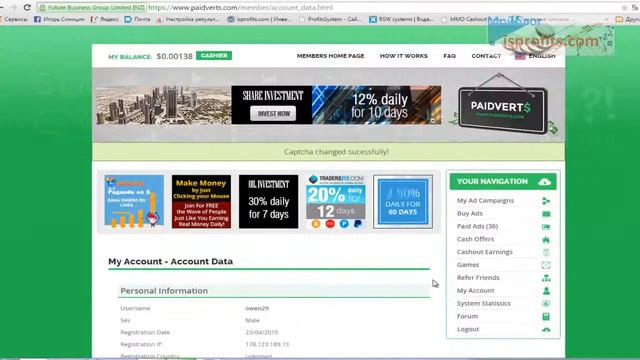Open the Refer Friends link

[478, 278]
